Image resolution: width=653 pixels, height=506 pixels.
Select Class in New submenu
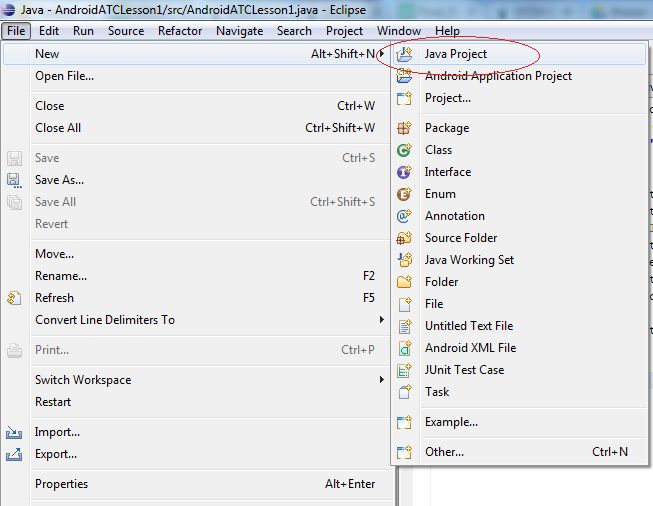point(519,150)
